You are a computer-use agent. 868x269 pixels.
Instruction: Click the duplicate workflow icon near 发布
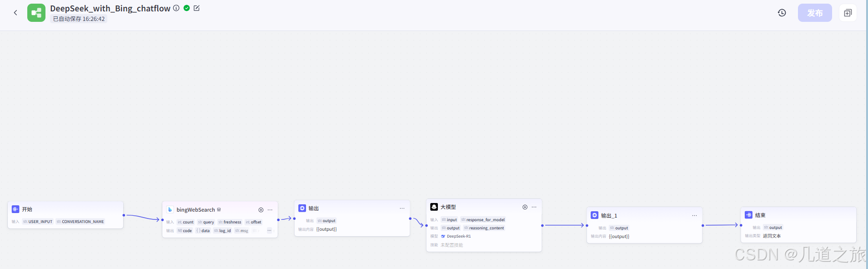[848, 13]
